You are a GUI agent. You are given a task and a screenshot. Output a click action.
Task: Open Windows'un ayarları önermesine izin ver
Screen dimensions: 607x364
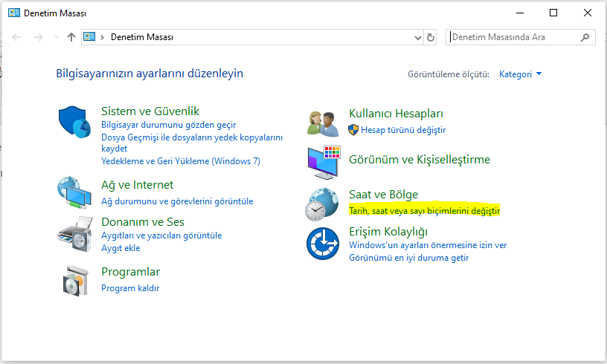tap(428, 245)
